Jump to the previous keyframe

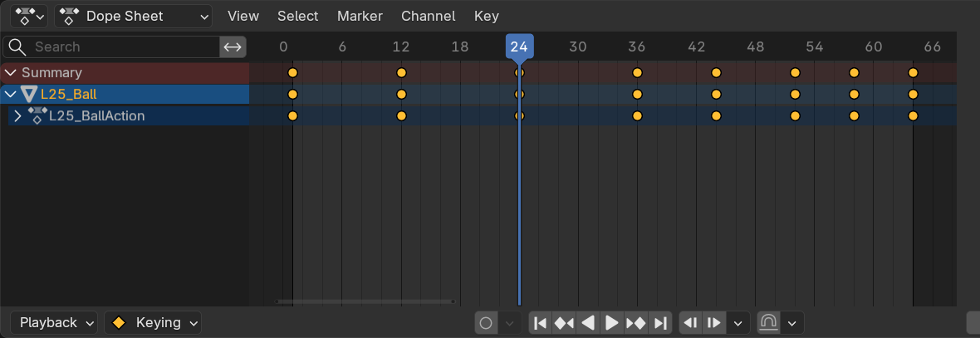click(564, 324)
